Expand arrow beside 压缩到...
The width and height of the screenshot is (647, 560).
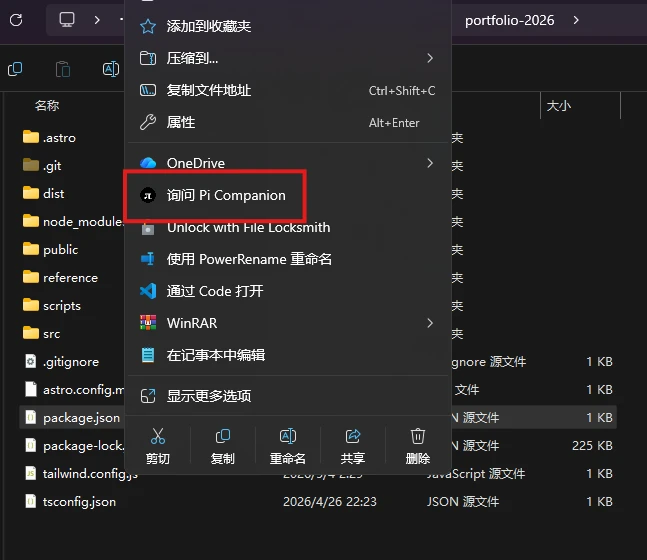(430, 58)
